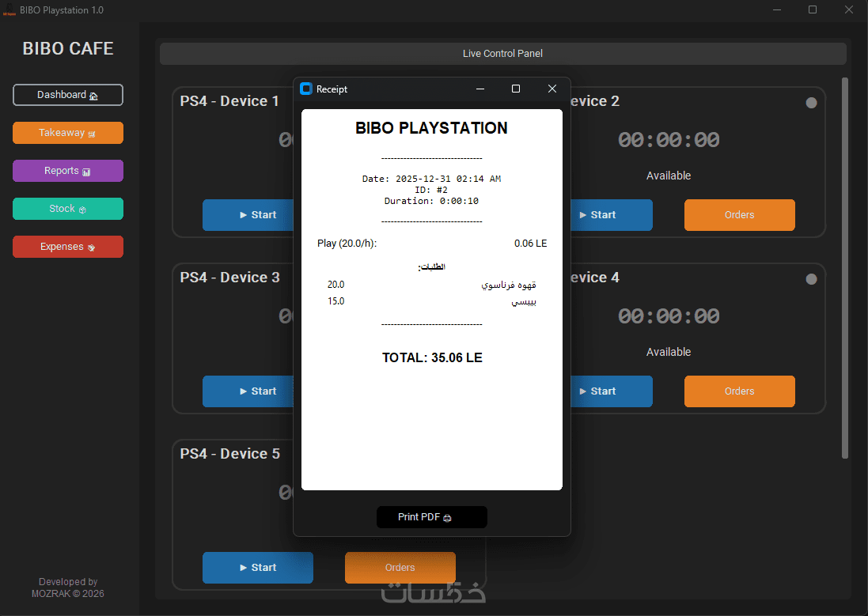Click the BIBO PLAYSTATION receipt heading

(432, 128)
